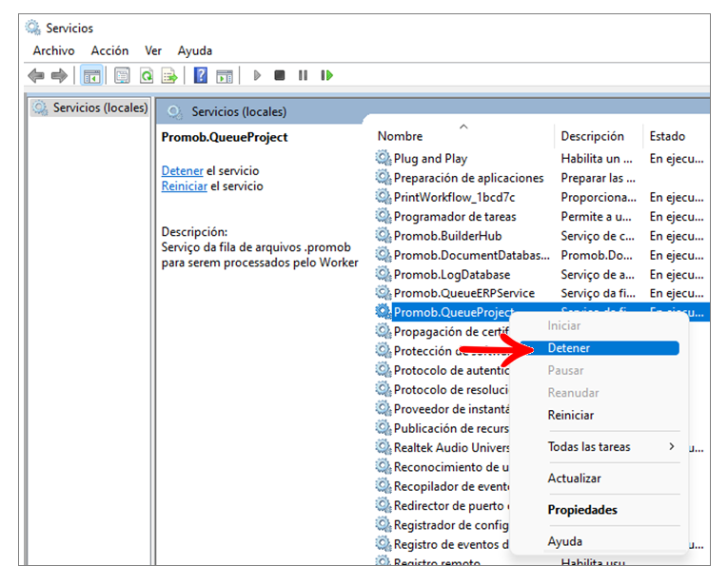This screenshot has width=728, height=586.
Task: Click the Export list toolbar icon
Action: [169, 75]
